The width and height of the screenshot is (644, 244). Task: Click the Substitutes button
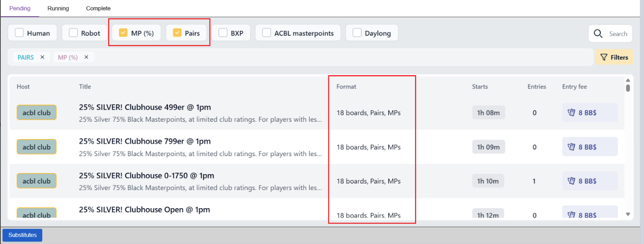(23, 235)
